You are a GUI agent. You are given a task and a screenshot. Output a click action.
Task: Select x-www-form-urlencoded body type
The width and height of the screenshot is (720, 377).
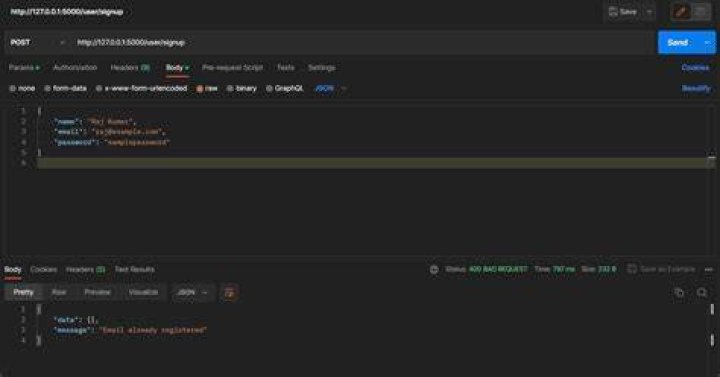click(x=141, y=88)
